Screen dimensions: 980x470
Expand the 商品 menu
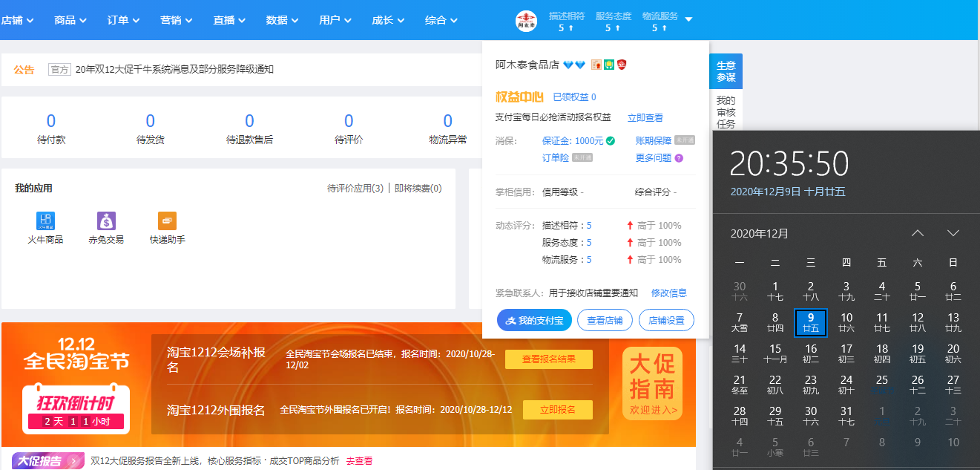[70, 20]
